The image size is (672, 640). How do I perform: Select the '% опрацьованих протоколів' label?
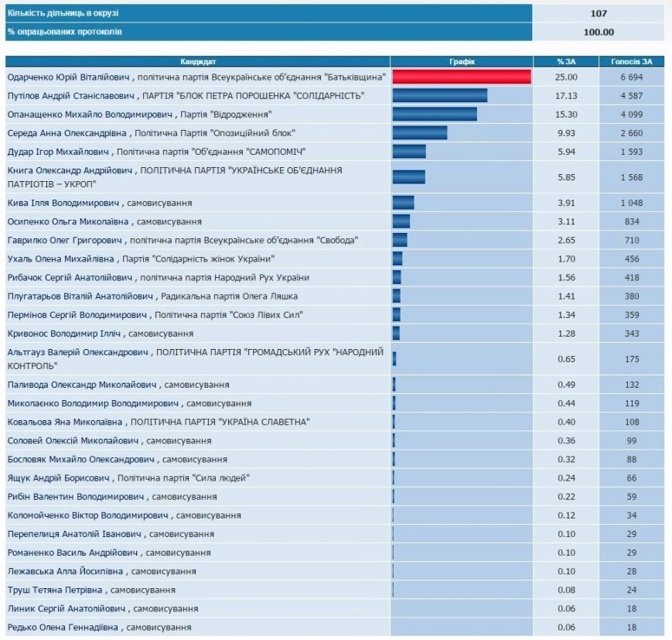pyautogui.click(x=65, y=32)
